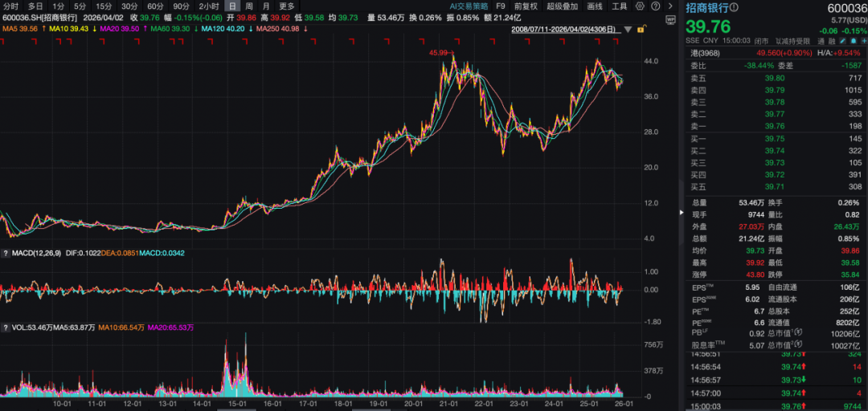Click the orange lock icon beside date range

point(640,30)
